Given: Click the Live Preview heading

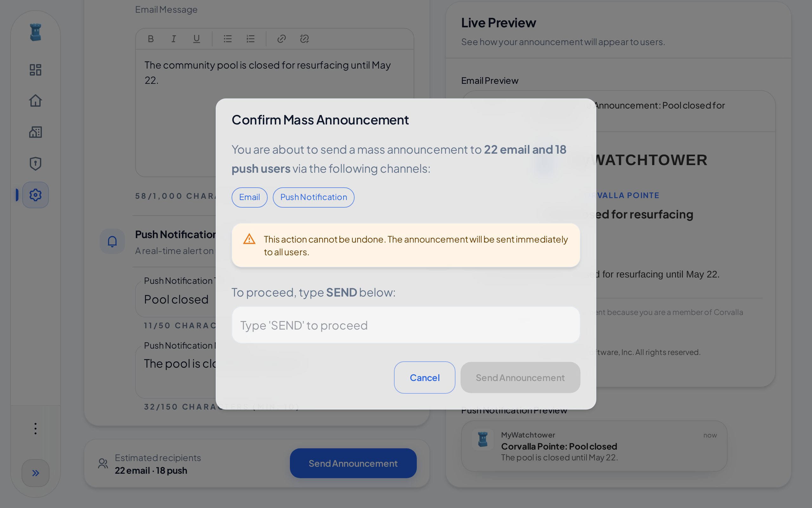Looking at the screenshot, I should point(499,23).
